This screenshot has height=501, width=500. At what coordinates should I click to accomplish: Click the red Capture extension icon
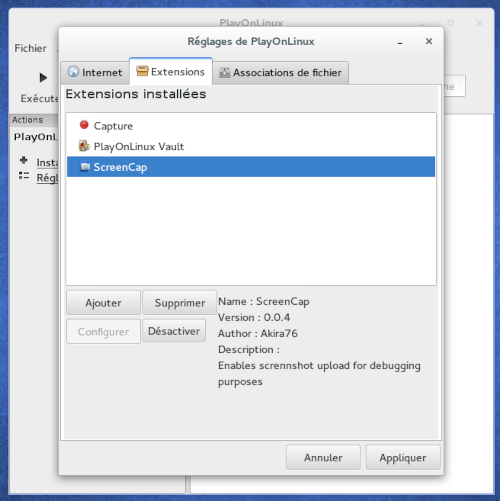pyautogui.click(x=84, y=125)
